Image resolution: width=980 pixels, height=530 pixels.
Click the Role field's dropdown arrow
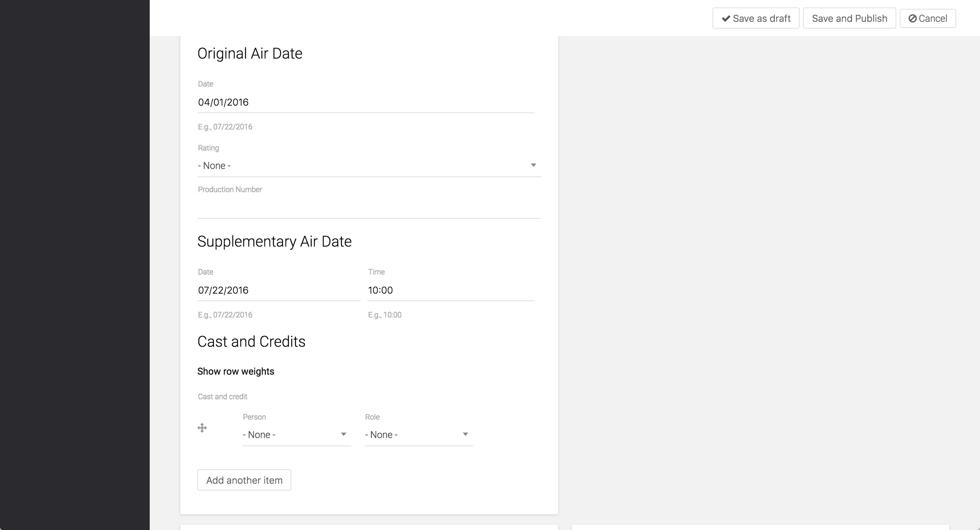(465, 434)
